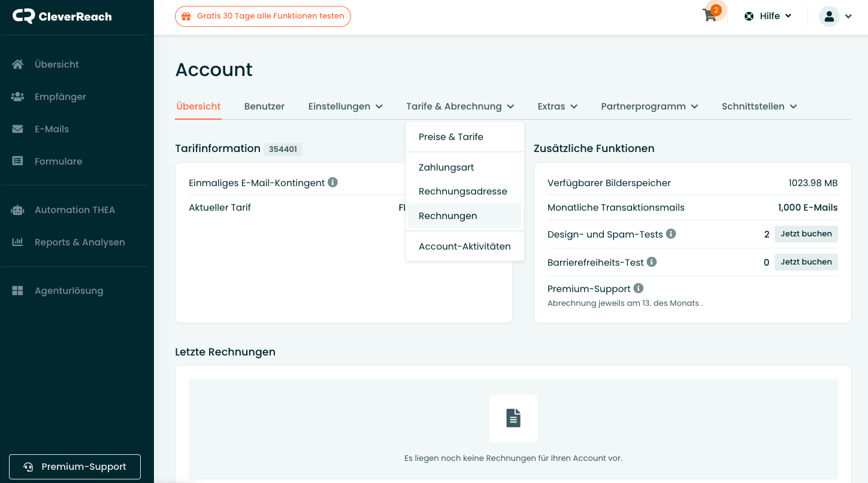Image resolution: width=868 pixels, height=483 pixels.
Task: Click the Empfänger people icon
Action: [x=17, y=96]
